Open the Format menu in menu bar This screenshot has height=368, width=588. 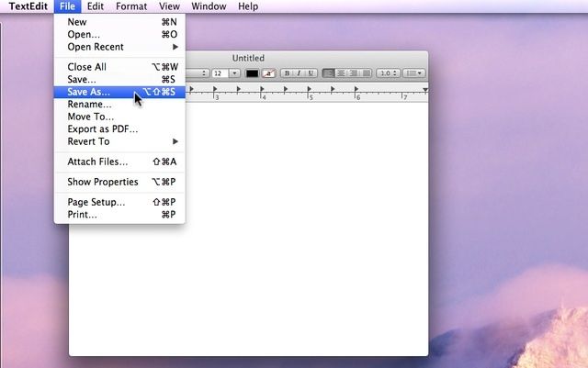(130, 6)
